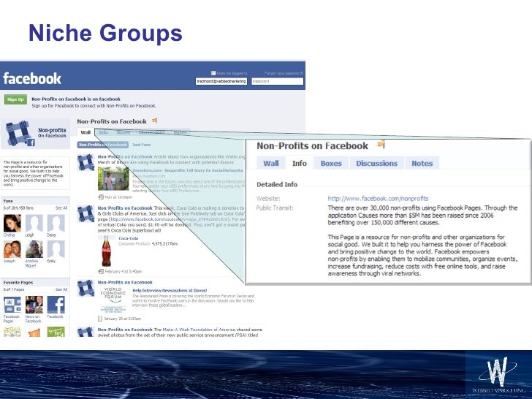Tick the Keep me logged in checkbox
The image size is (532, 399).
pyautogui.click(x=213, y=73)
